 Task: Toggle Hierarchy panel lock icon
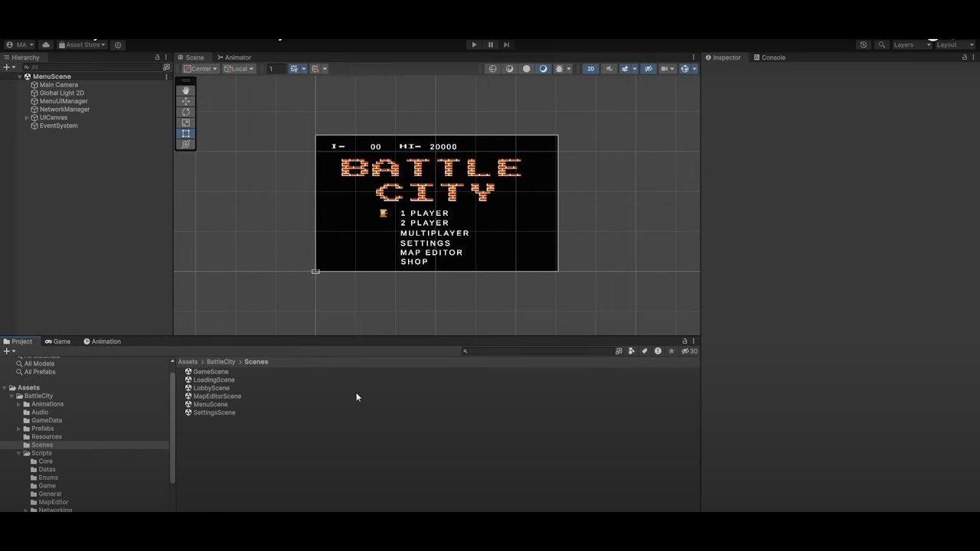coord(157,57)
